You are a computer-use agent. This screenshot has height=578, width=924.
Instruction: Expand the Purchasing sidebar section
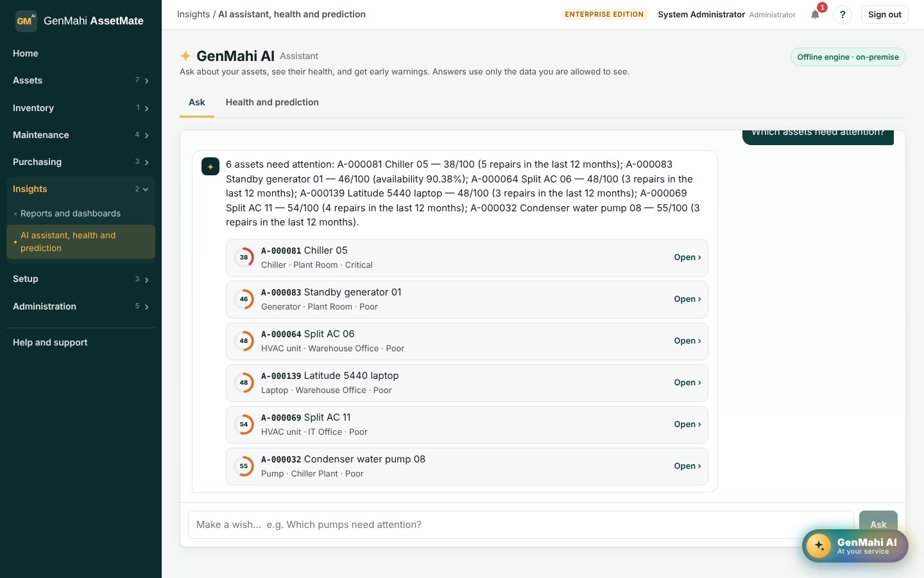pyautogui.click(x=81, y=162)
